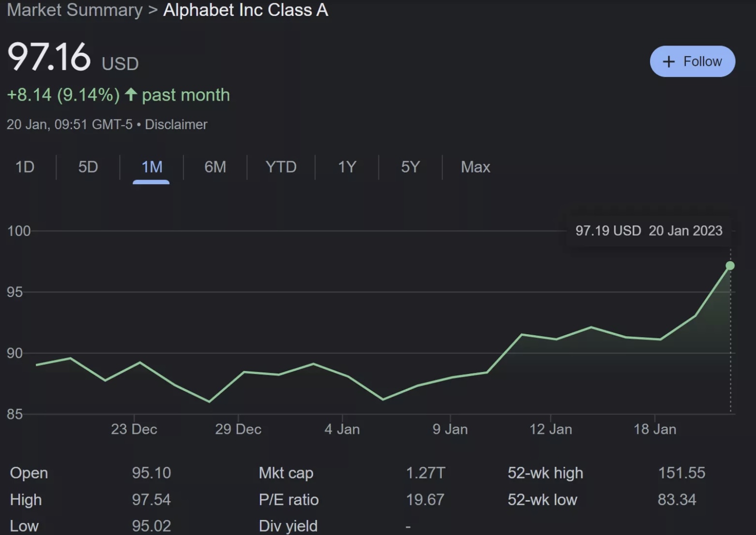Image resolution: width=756 pixels, height=535 pixels.
Task: Click the P/E ratio label
Action: [x=288, y=499]
